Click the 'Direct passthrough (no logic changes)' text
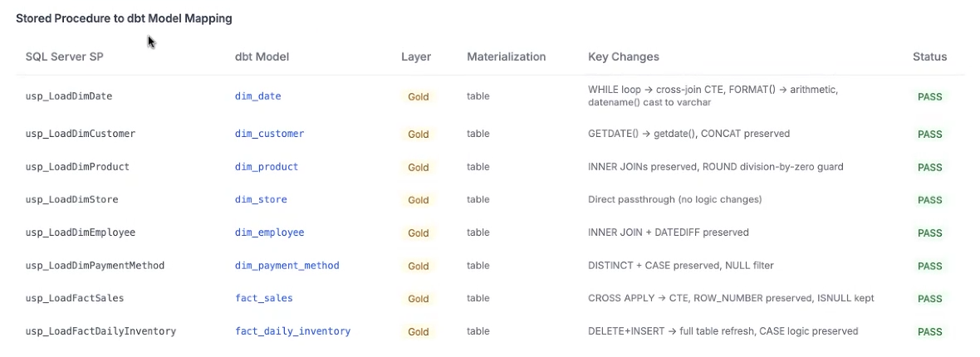 675,199
